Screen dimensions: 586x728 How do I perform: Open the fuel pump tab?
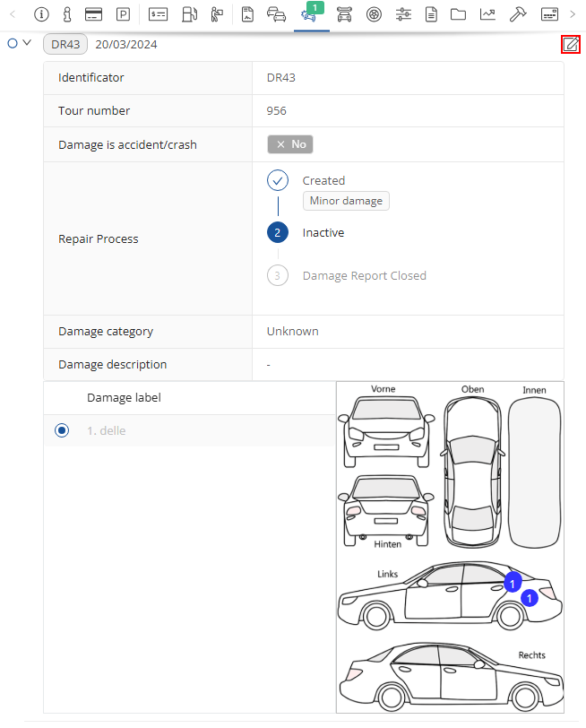pyautogui.click(x=189, y=14)
